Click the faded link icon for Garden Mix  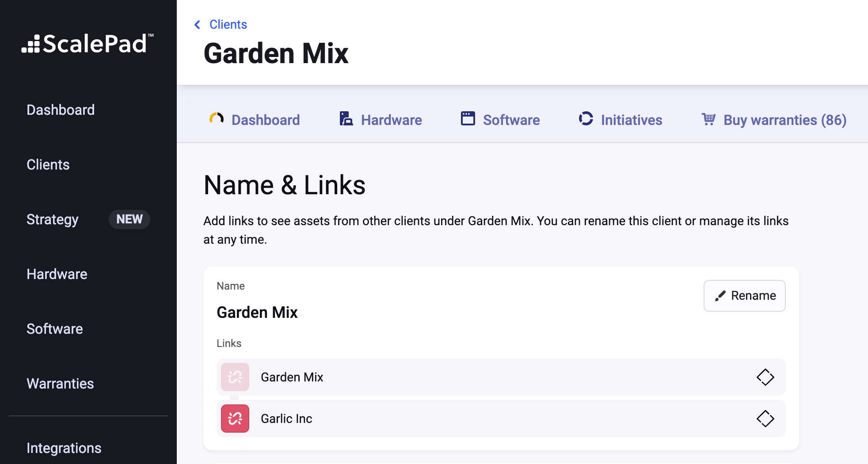(x=235, y=377)
